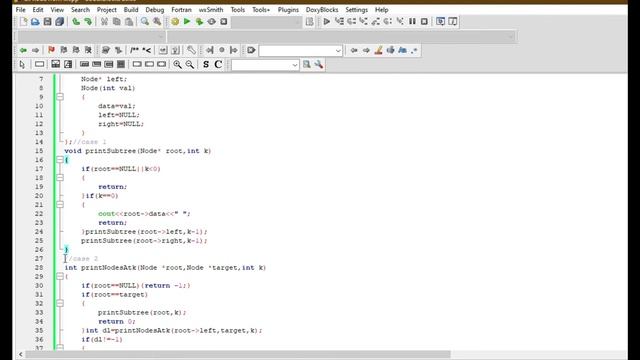The width and height of the screenshot is (640, 360).
Task: Activate the arrow select tool
Action: pyautogui.click(x=22, y=64)
